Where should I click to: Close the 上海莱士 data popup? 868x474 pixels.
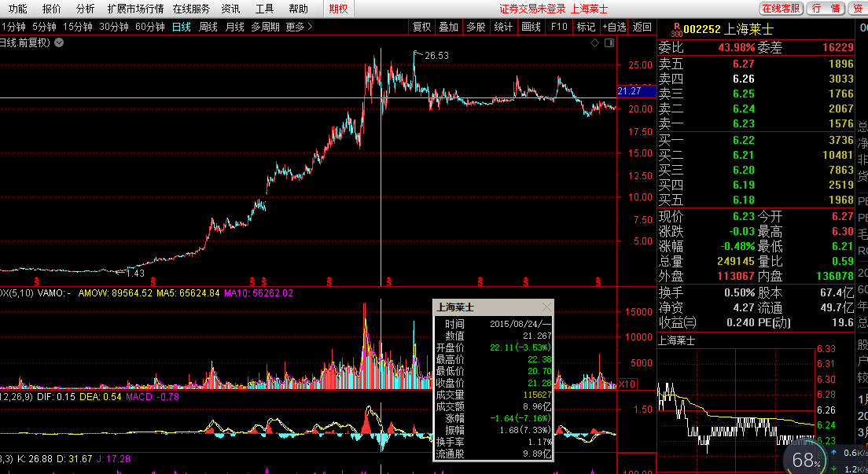click(x=546, y=307)
